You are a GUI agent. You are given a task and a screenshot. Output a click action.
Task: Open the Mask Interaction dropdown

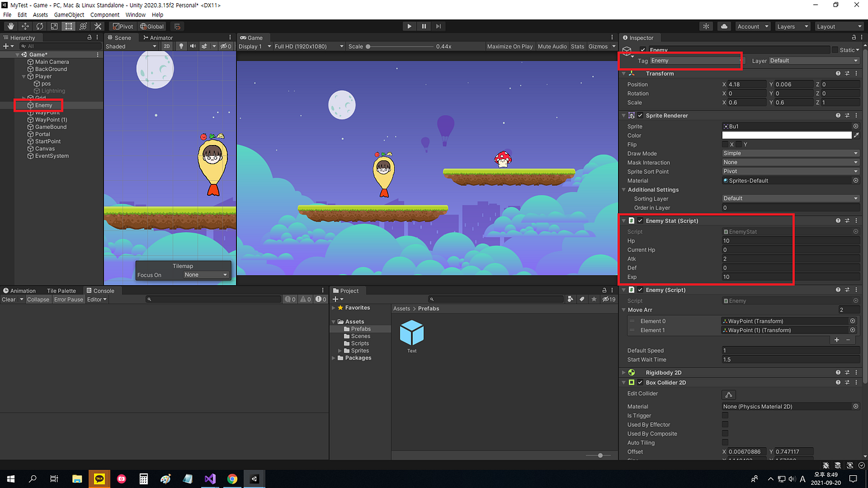coord(791,162)
